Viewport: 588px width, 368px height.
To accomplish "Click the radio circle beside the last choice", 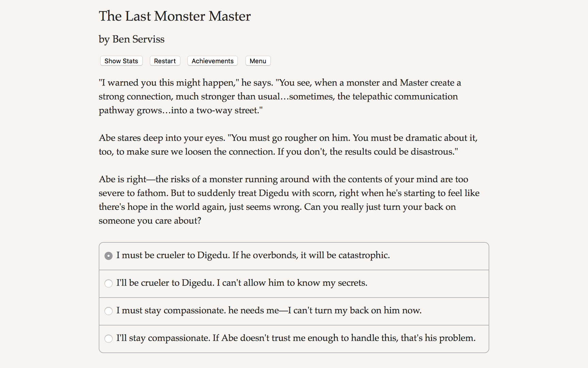I will 108,339.
